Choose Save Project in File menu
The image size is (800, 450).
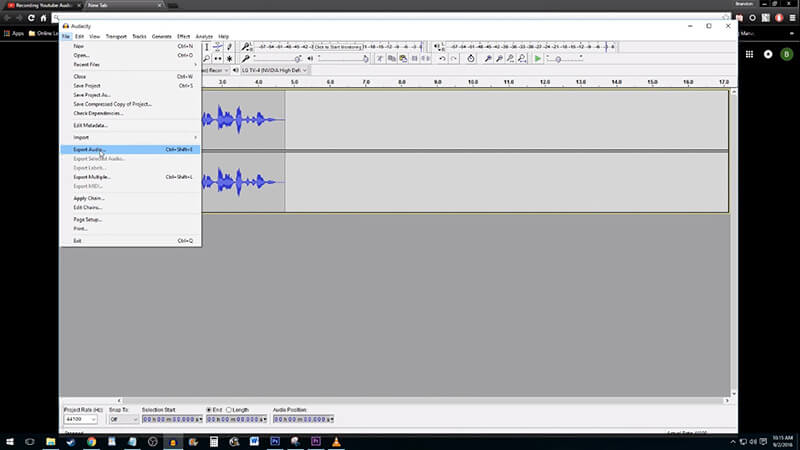tap(130, 86)
